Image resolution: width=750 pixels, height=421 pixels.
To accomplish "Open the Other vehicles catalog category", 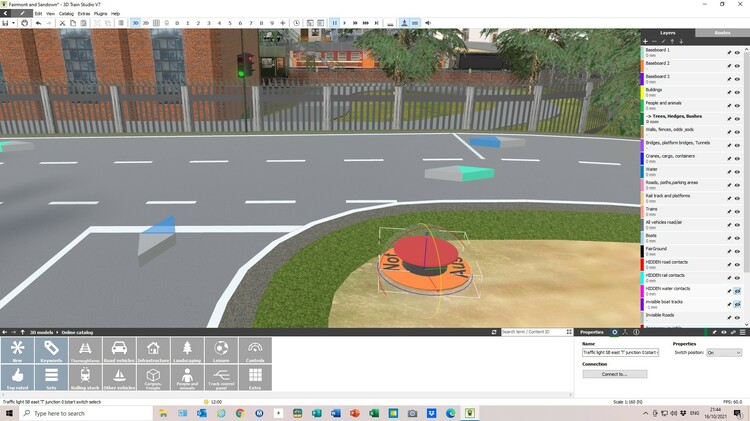I will 119,377.
